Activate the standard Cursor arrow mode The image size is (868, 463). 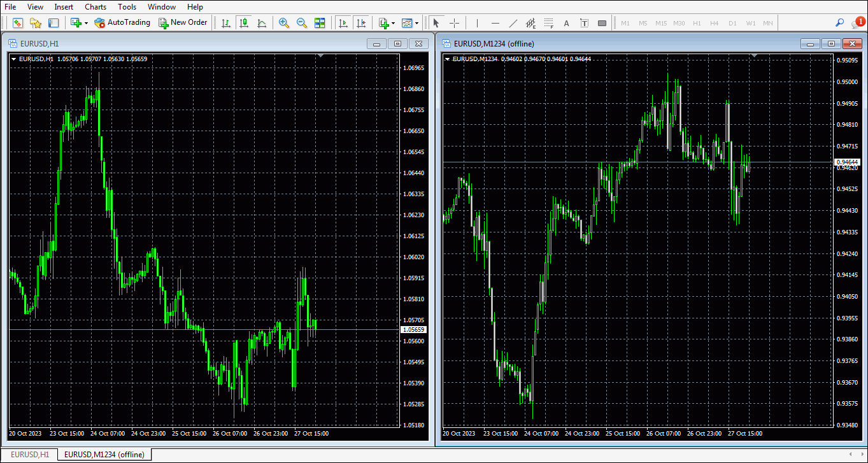[436, 23]
